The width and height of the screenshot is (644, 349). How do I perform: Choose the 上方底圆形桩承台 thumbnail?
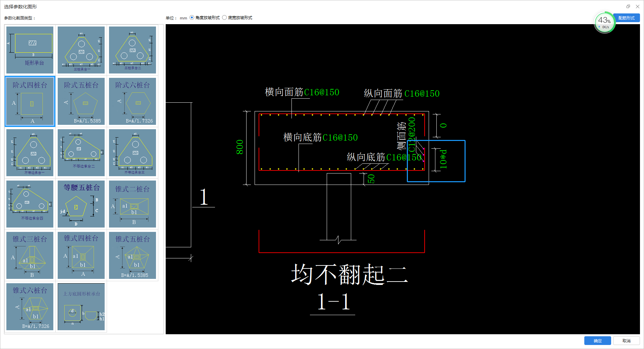click(81, 307)
